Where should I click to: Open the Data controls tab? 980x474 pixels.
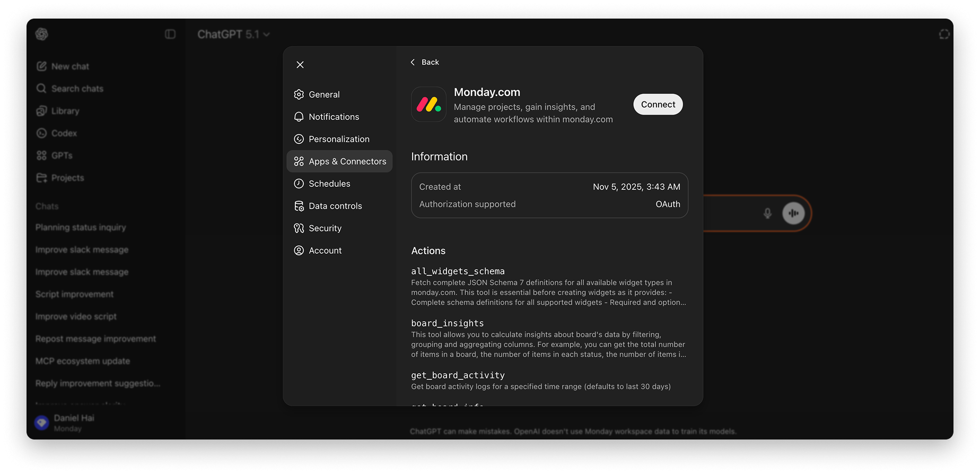[339, 206]
